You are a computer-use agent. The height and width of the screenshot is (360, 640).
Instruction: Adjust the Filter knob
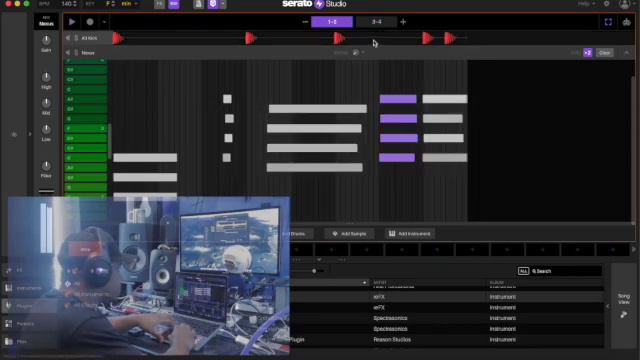pos(46,166)
